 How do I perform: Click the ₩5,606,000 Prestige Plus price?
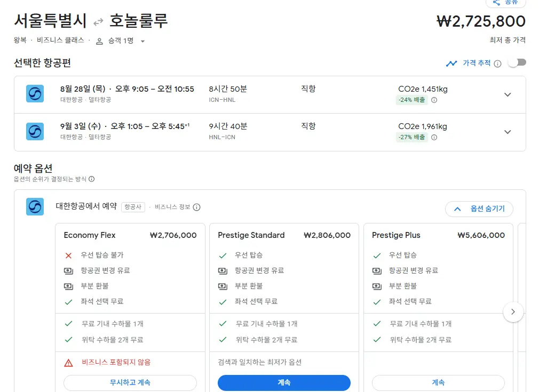[481, 235]
